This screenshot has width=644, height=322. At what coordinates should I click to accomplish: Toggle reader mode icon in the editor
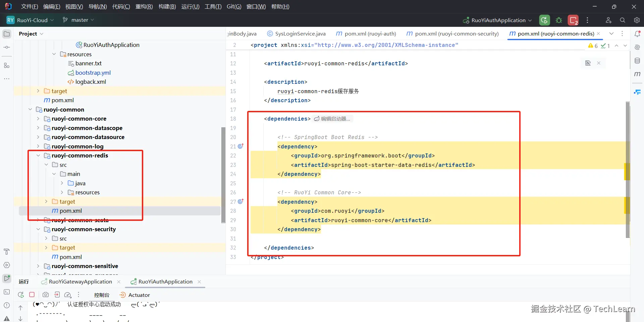[x=588, y=63]
